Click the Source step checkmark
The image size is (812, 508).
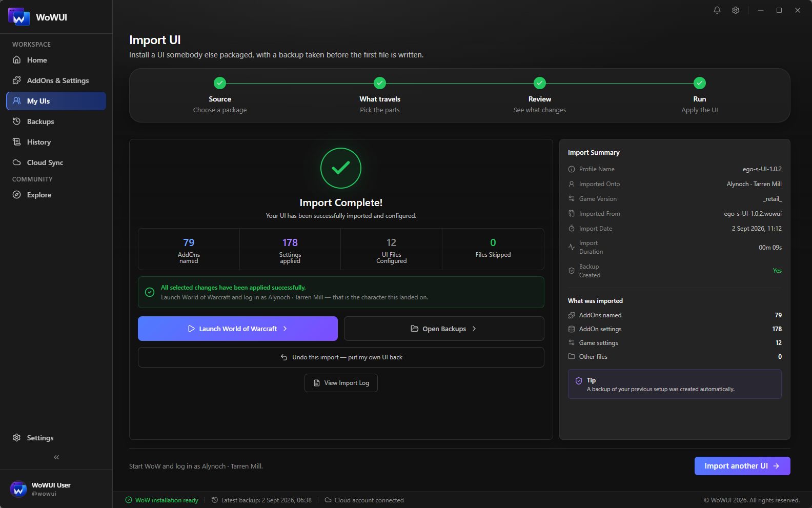tap(220, 83)
